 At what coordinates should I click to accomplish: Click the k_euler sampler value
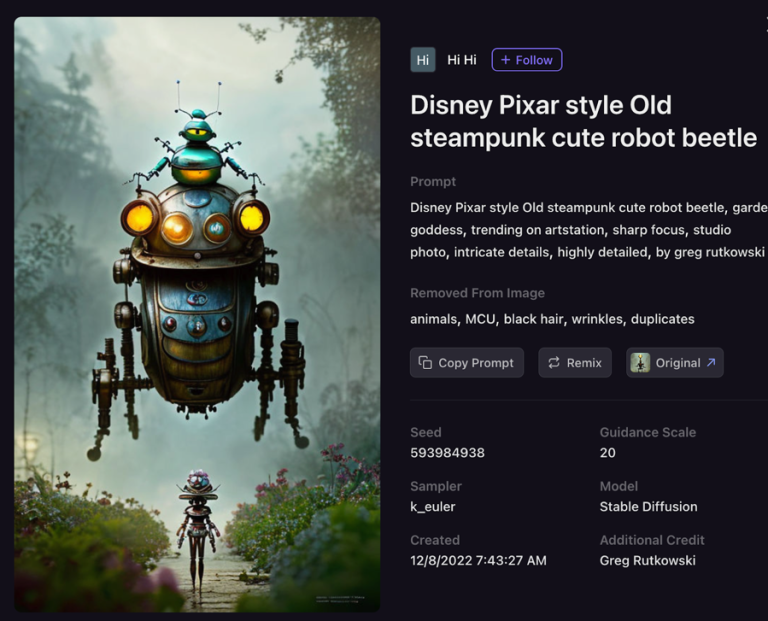point(432,506)
